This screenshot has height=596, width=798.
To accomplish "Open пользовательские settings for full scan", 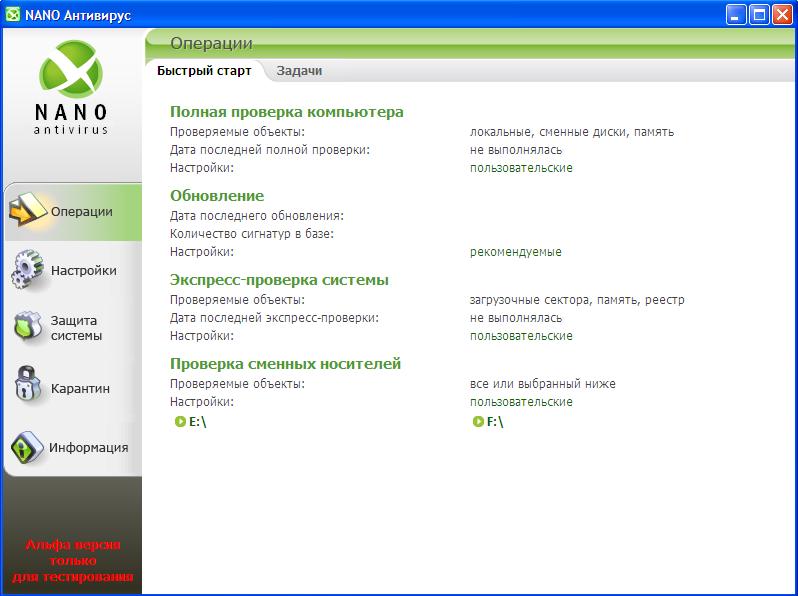I will [521, 168].
